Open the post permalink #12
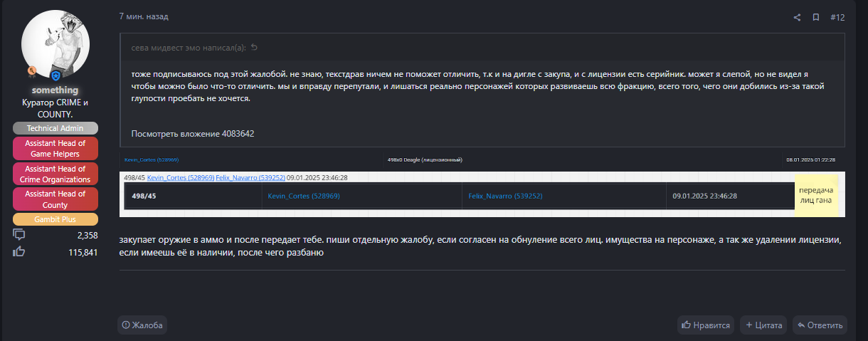Viewport: 868px width, 341px height. [x=837, y=17]
